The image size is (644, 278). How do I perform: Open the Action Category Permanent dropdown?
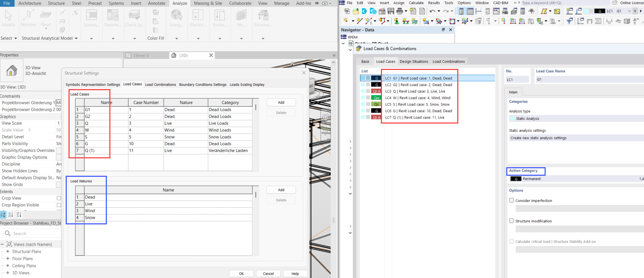click(x=577, y=179)
